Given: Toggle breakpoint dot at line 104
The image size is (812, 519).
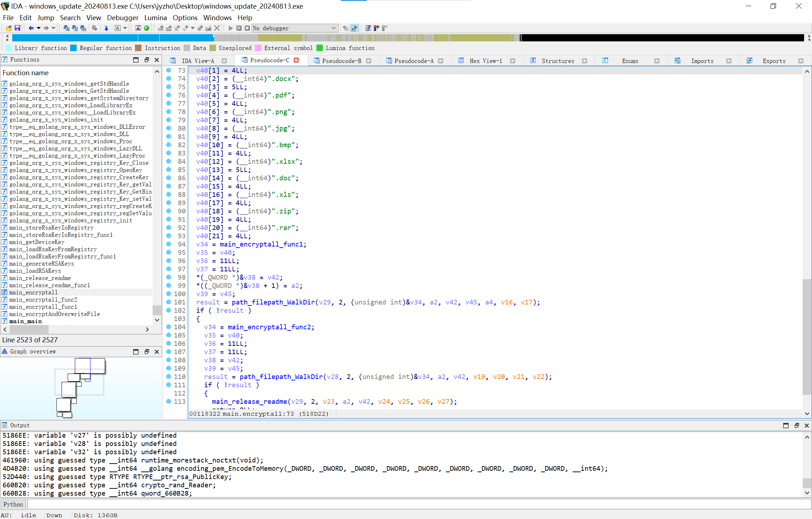Looking at the screenshot, I should point(169,327).
